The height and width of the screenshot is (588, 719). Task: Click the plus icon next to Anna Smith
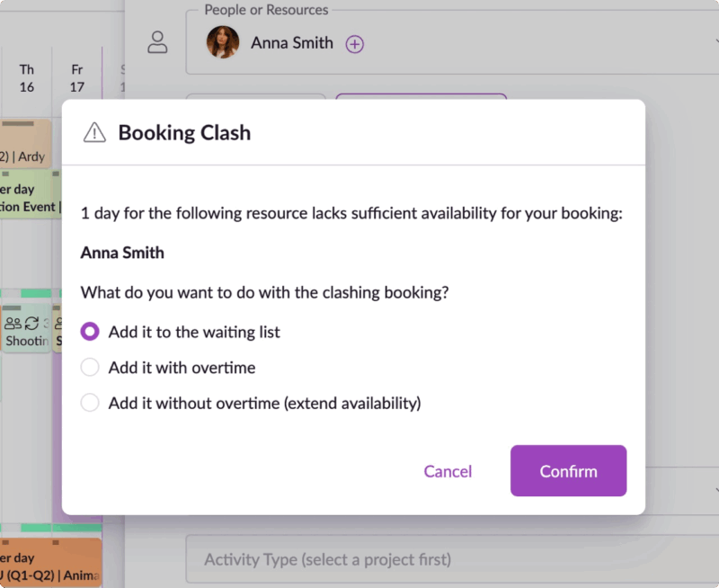(355, 43)
